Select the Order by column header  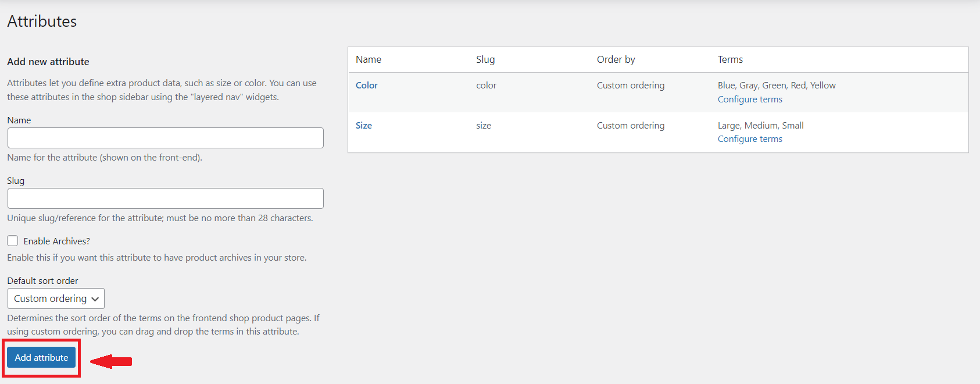616,59
